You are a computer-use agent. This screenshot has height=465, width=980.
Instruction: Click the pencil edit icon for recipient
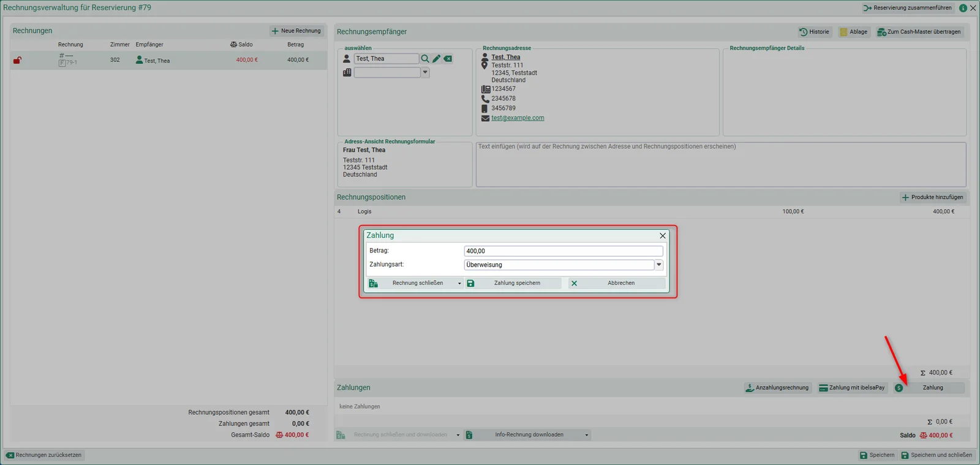click(x=436, y=59)
